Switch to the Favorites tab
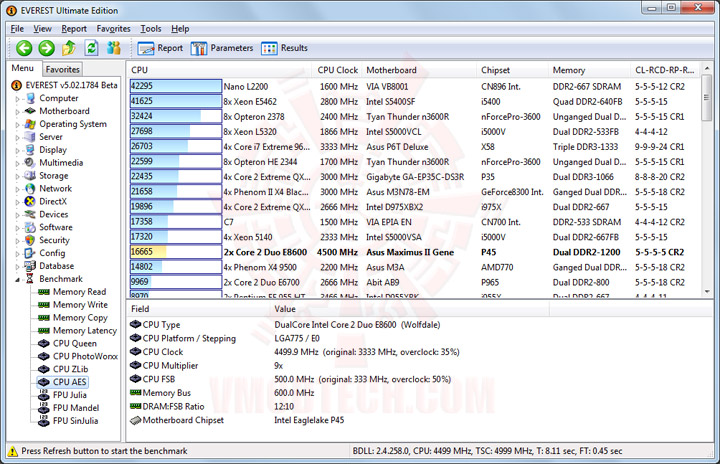The width and height of the screenshot is (720, 464). click(62, 69)
